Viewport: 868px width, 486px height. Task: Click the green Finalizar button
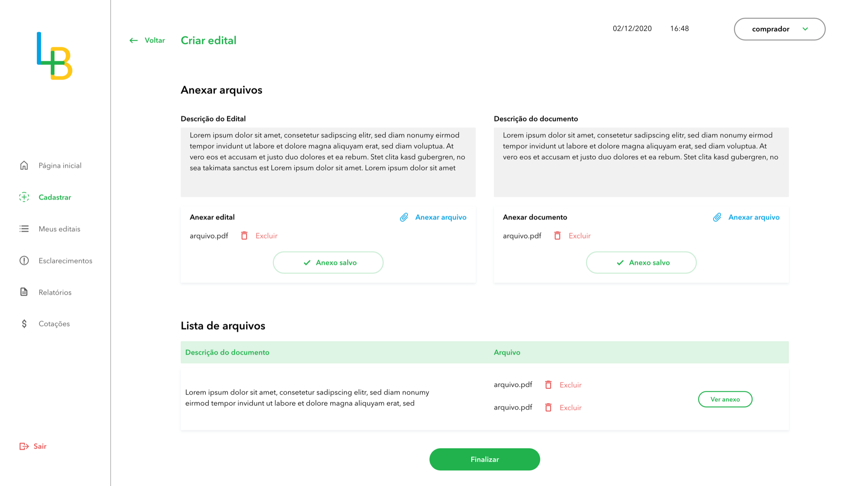(x=484, y=459)
